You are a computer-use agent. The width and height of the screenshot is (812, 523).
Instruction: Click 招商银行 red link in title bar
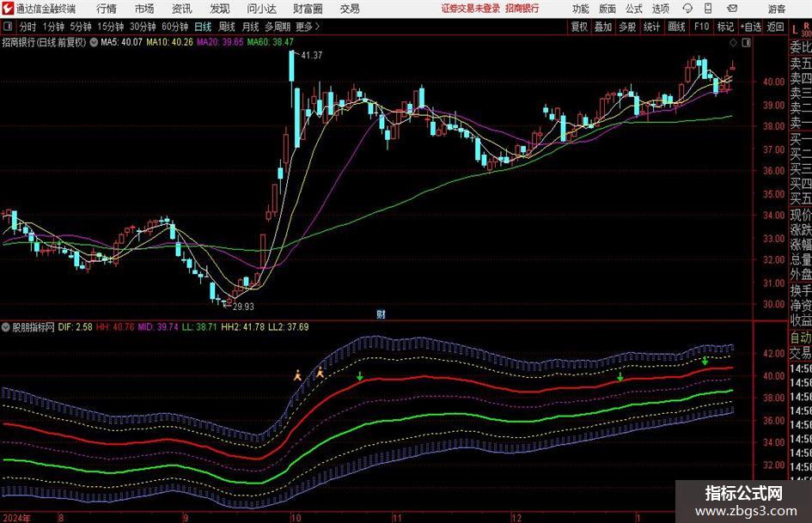pyautogui.click(x=522, y=9)
